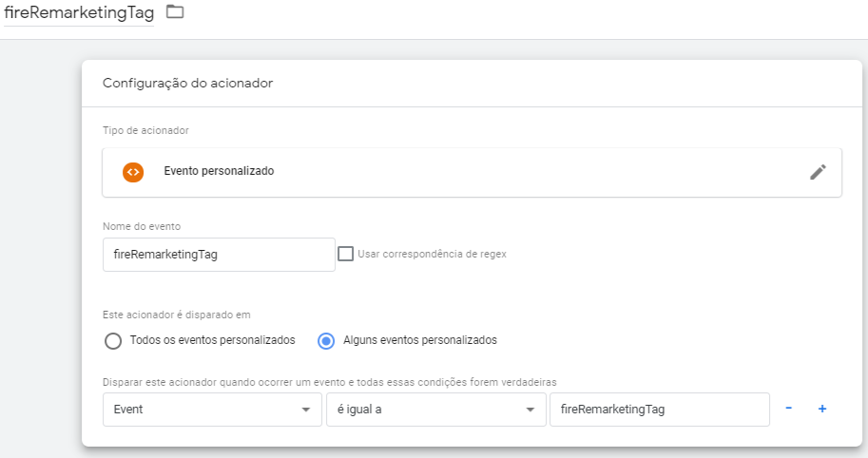Screen dimensions: 868x458
Task: Click the 'Este acionador é disparado em' label
Action: [177, 315]
